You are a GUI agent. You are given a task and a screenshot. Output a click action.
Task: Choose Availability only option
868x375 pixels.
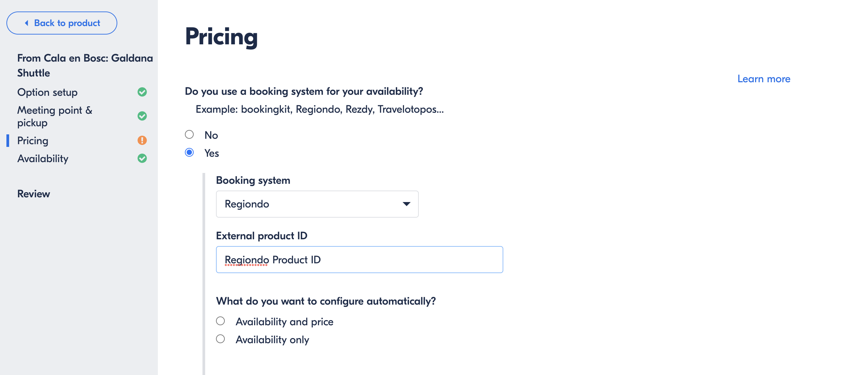(220, 339)
